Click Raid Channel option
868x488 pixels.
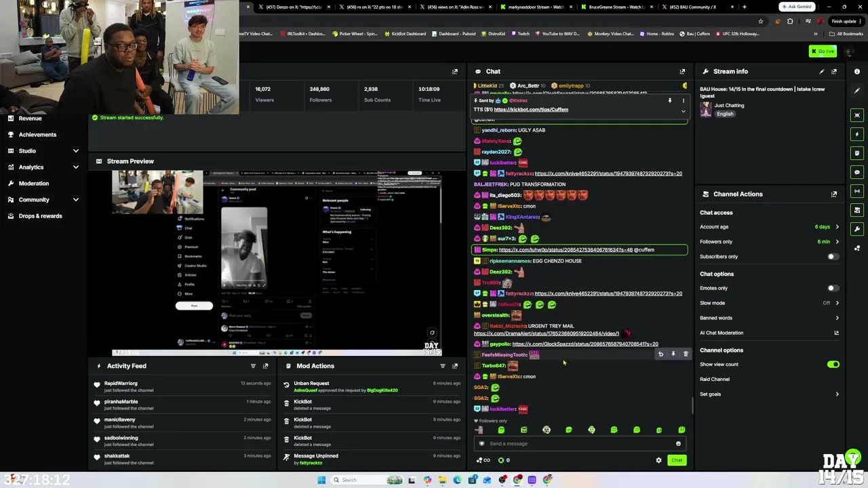715,380
